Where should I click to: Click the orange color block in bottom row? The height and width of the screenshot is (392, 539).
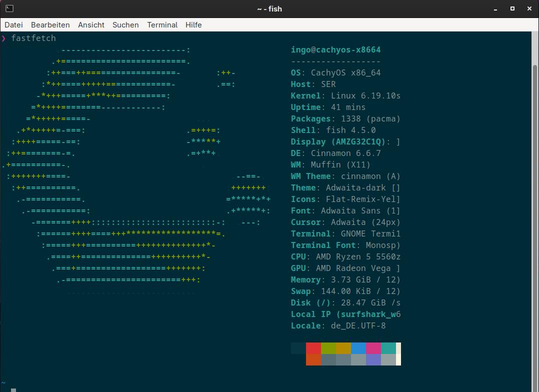313,359
